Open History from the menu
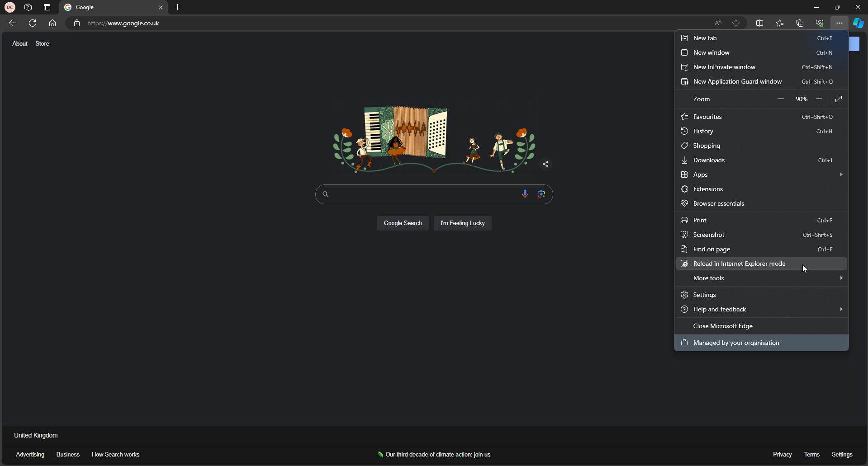This screenshot has width=868, height=466. point(762,131)
